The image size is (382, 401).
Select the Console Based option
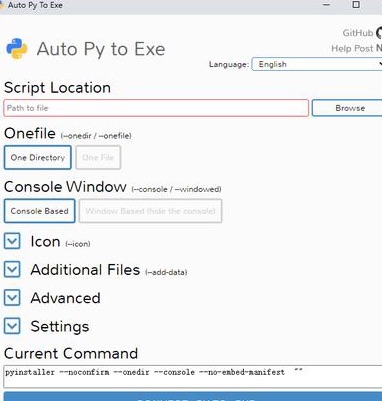tap(39, 211)
